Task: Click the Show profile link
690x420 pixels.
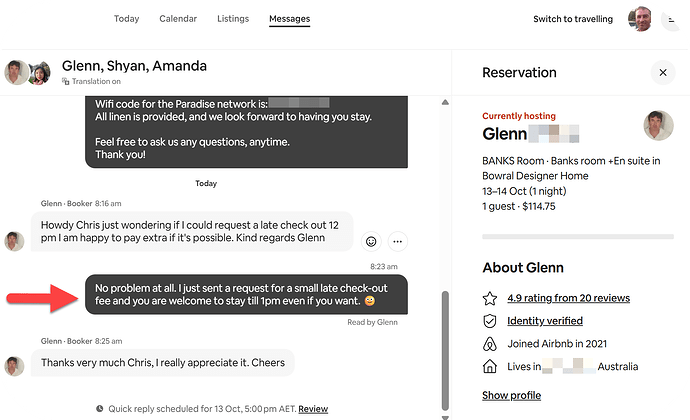Action: pyautogui.click(x=511, y=395)
